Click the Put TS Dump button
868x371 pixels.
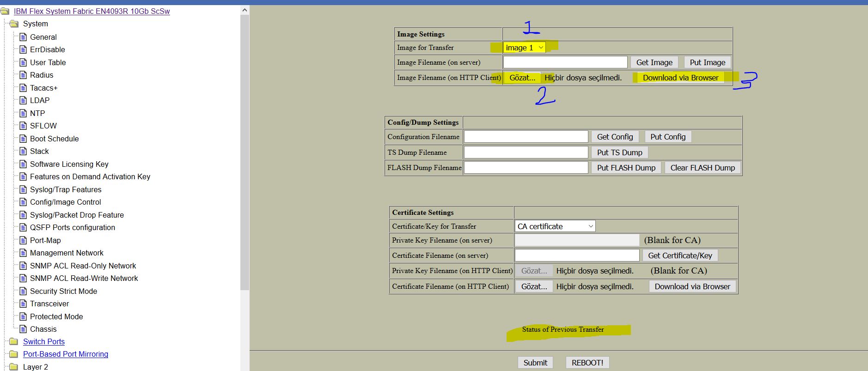619,152
